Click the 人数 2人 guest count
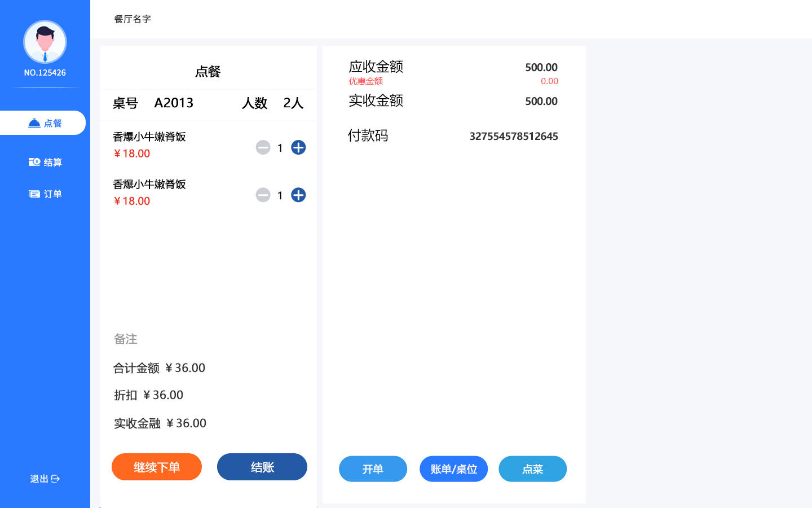 (x=293, y=103)
